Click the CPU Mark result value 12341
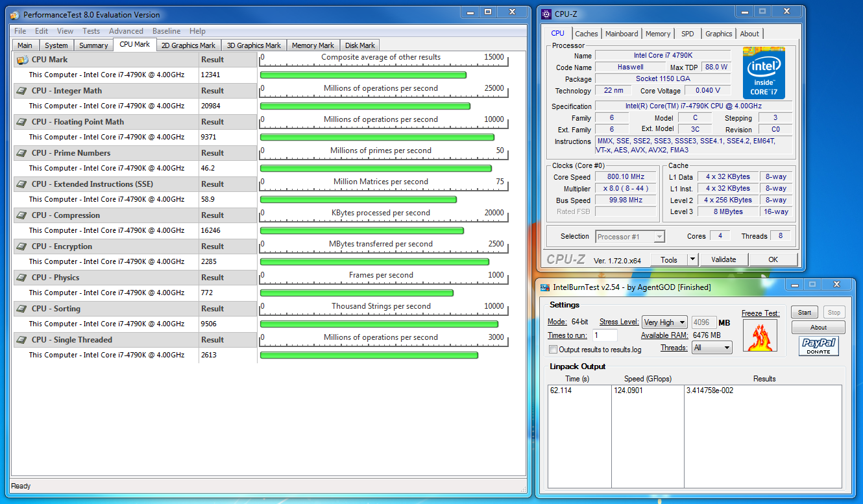The width and height of the screenshot is (863, 504). click(x=211, y=75)
